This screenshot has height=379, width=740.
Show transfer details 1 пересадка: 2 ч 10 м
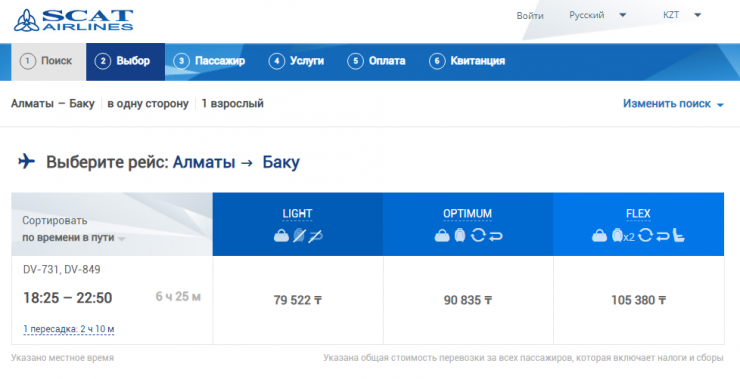[x=69, y=329]
